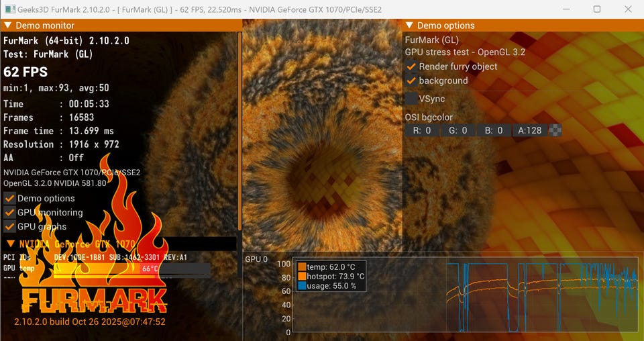Click the Resolution 1916 x 972 value
Viewport: 644px width, 341px height.
click(94, 144)
